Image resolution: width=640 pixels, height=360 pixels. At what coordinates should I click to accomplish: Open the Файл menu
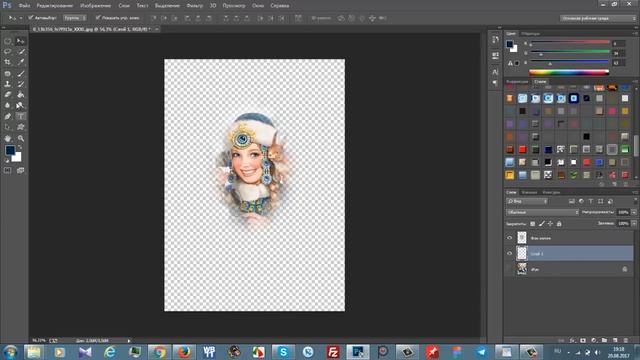click(x=24, y=6)
